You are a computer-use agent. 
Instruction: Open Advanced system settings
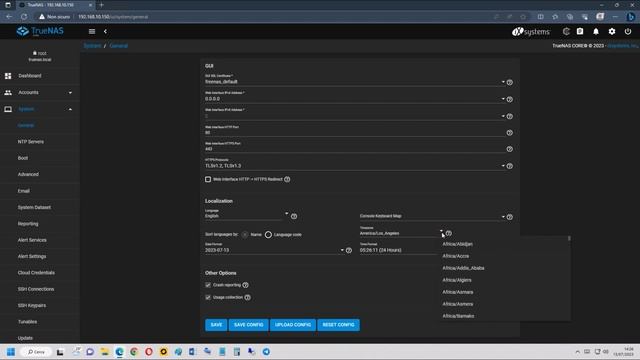tap(28, 174)
